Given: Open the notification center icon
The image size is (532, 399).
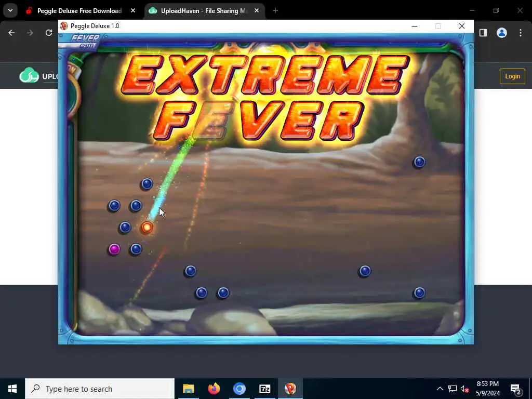Looking at the screenshot, I should tap(515, 389).
